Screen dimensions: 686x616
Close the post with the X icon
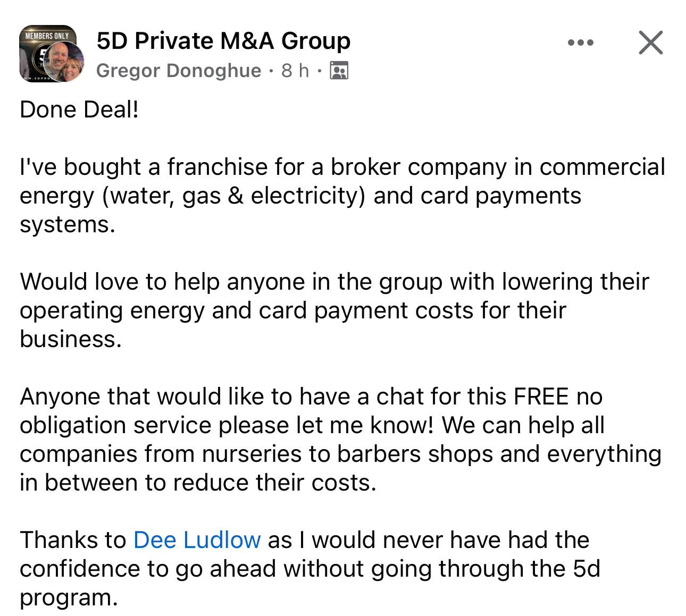pyautogui.click(x=651, y=43)
